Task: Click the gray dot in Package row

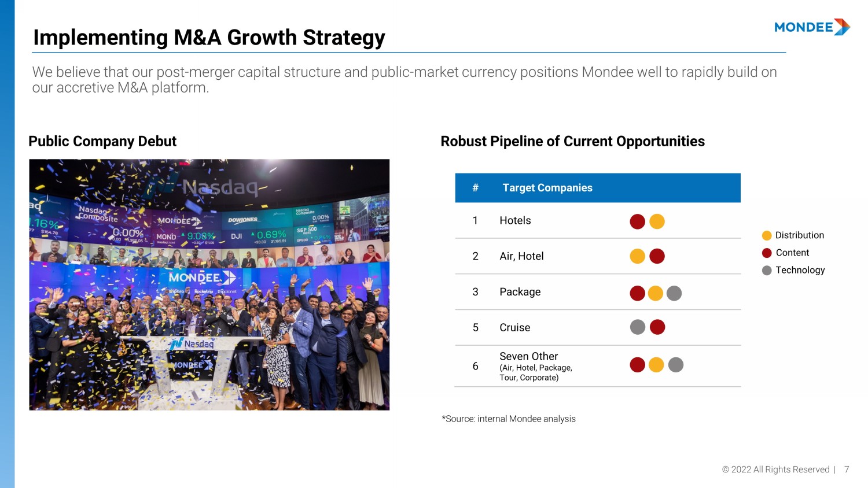Action: (x=674, y=293)
